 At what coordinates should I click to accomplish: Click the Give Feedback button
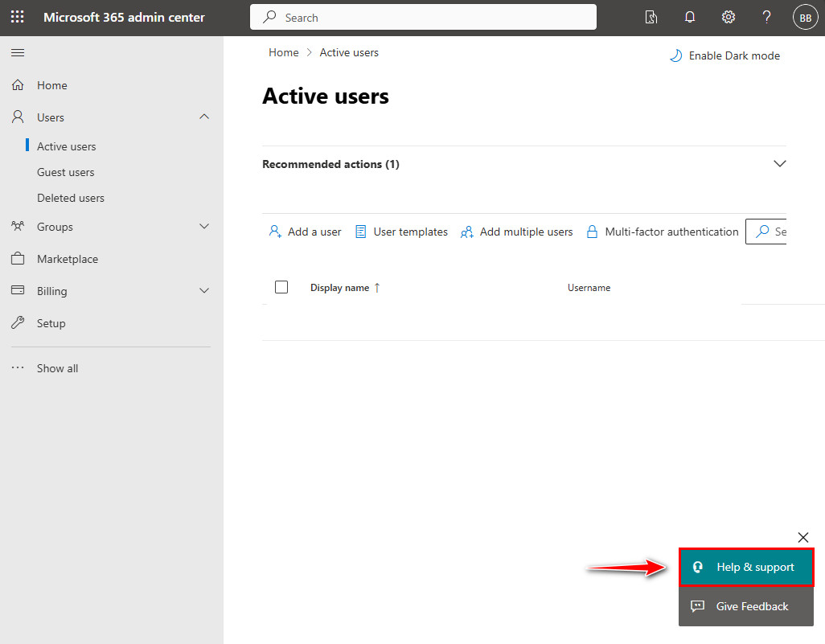click(746, 606)
